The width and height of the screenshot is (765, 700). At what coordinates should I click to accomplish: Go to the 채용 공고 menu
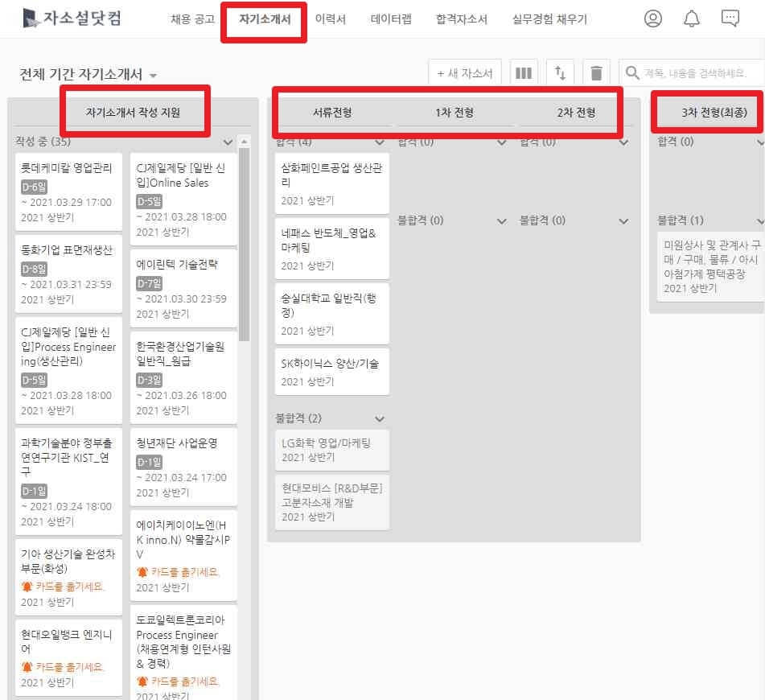pos(193,19)
